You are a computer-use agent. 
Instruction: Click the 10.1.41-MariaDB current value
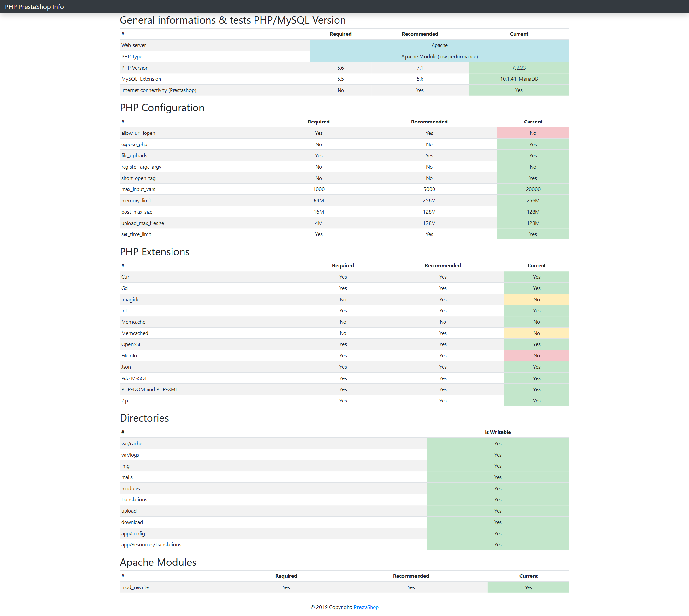click(x=518, y=79)
